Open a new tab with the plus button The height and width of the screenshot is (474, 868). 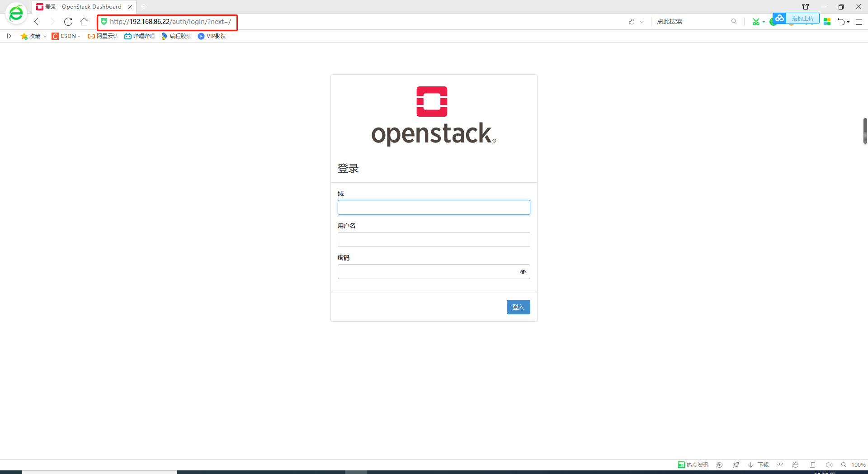144,7
